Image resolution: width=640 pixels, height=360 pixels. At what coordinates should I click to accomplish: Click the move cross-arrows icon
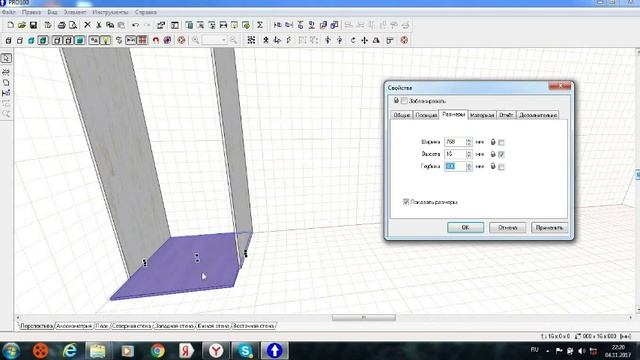[x=364, y=40]
